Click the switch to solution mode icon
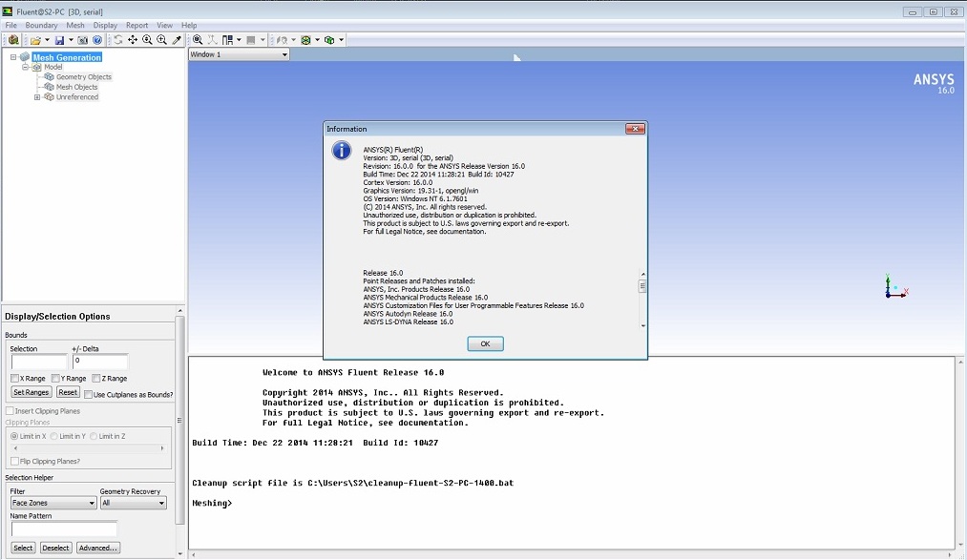The image size is (967, 560). click(13, 40)
